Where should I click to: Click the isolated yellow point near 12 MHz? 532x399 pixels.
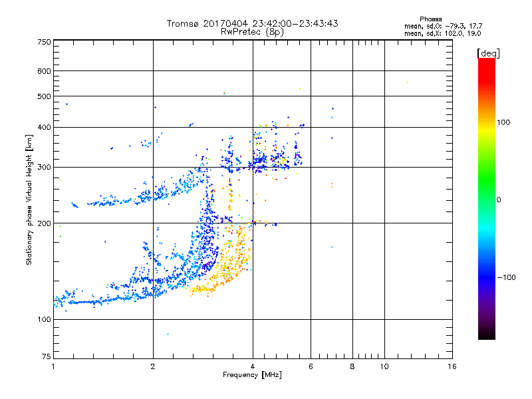pos(408,82)
